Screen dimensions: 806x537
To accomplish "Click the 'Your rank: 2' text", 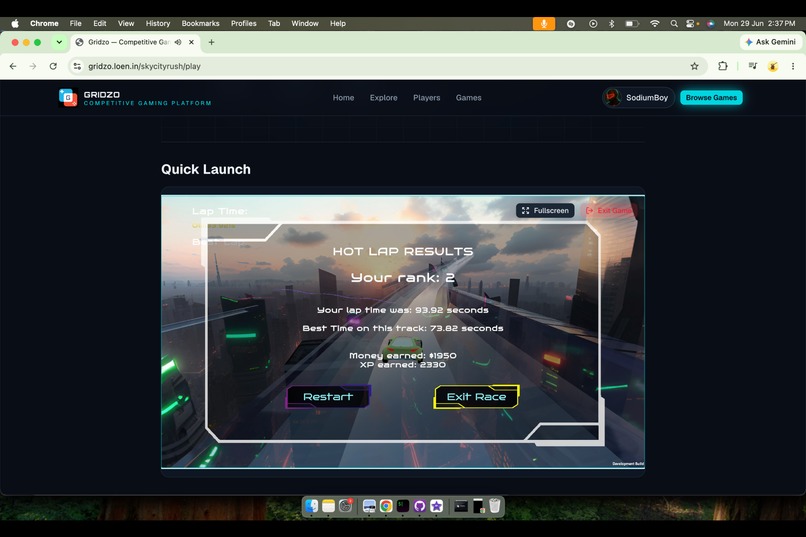I will coord(402,278).
